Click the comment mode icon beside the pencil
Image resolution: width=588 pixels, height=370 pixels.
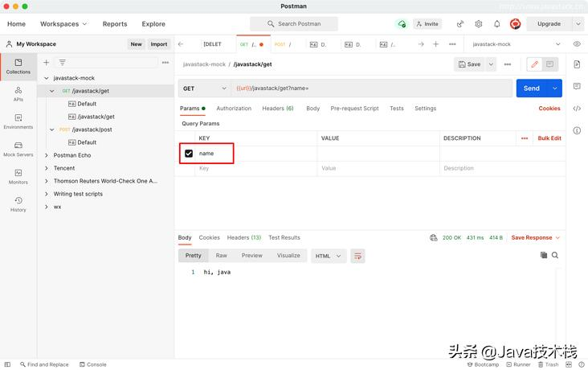coord(549,64)
